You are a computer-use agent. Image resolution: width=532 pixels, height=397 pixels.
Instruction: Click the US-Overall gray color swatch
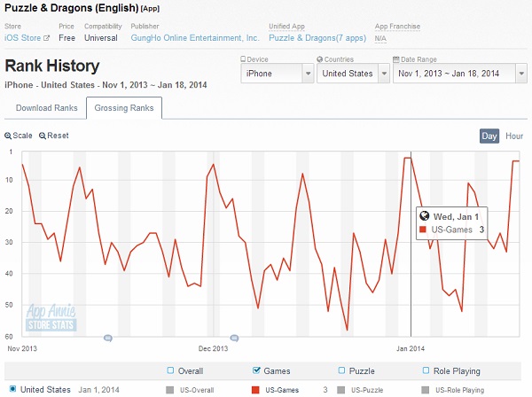pos(170,390)
